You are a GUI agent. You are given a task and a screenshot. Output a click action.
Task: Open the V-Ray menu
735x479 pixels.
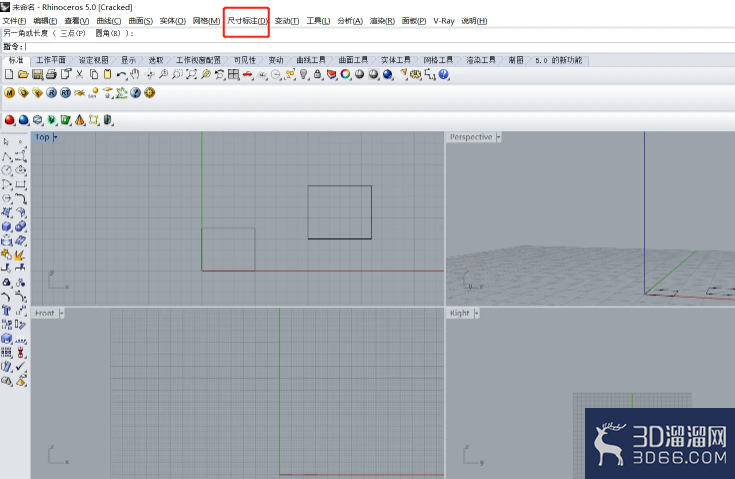tap(444, 21)
